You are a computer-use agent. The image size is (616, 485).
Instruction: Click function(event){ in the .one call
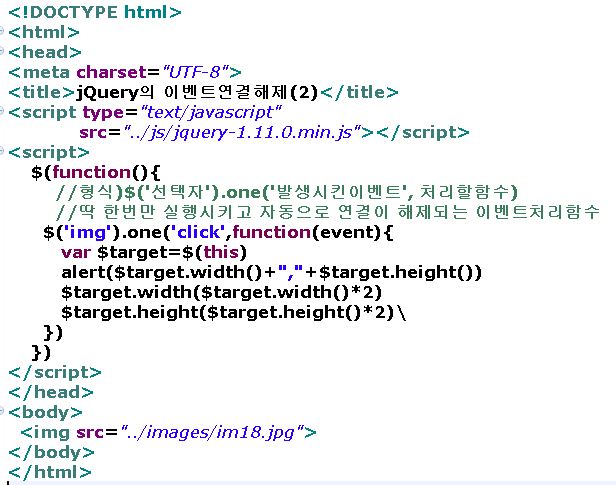tap(313, 232)
